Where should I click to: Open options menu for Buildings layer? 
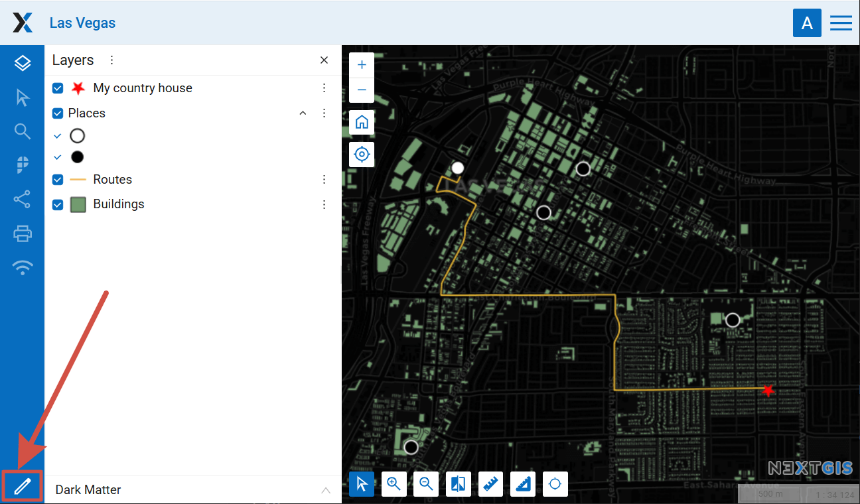pos(324,204)
